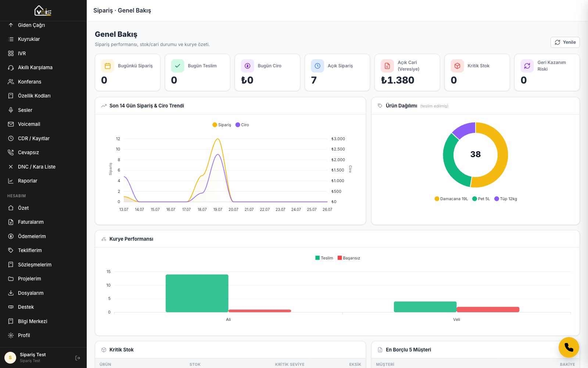Click Veli's red Başarısız bar

(x=488, y=309)
